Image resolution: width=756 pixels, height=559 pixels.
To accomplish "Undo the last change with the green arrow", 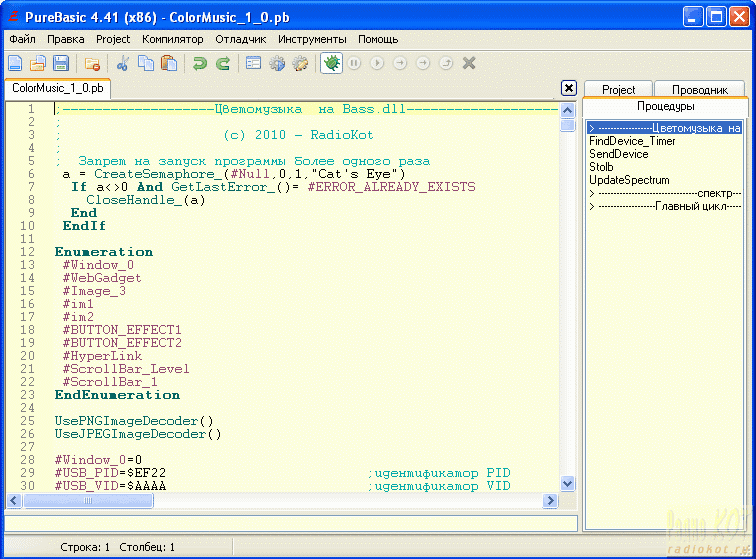I will [x=200, y=63].
